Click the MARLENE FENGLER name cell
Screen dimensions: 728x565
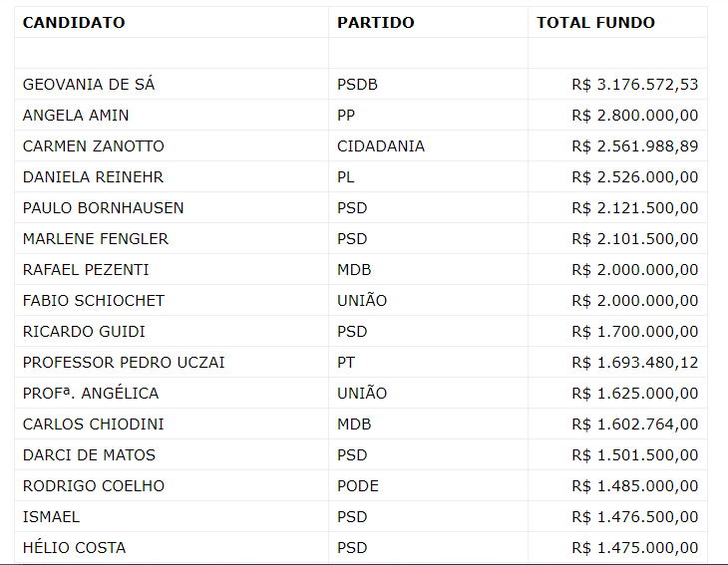coord(96,239)
